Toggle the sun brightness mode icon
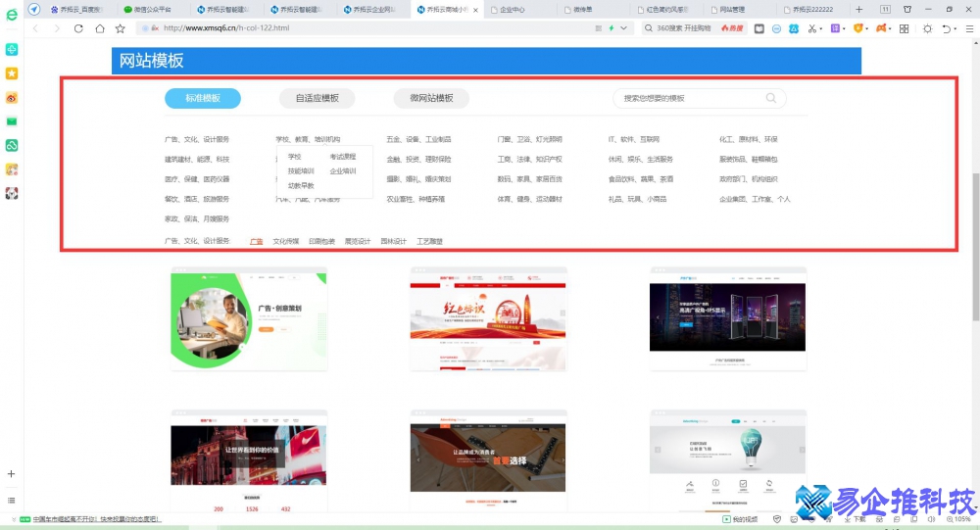 [x=927, y=28]
